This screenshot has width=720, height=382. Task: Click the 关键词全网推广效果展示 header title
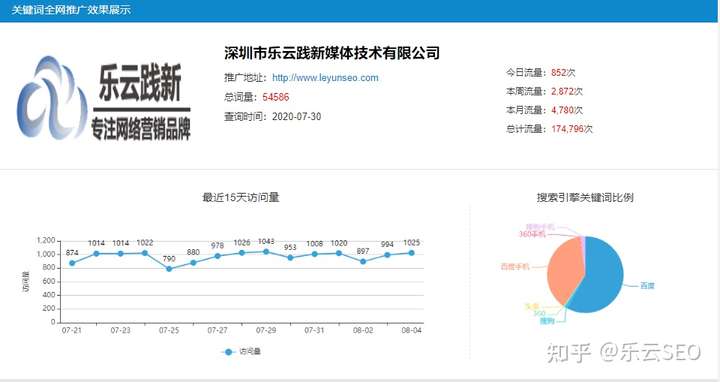[x=71, y=10]
